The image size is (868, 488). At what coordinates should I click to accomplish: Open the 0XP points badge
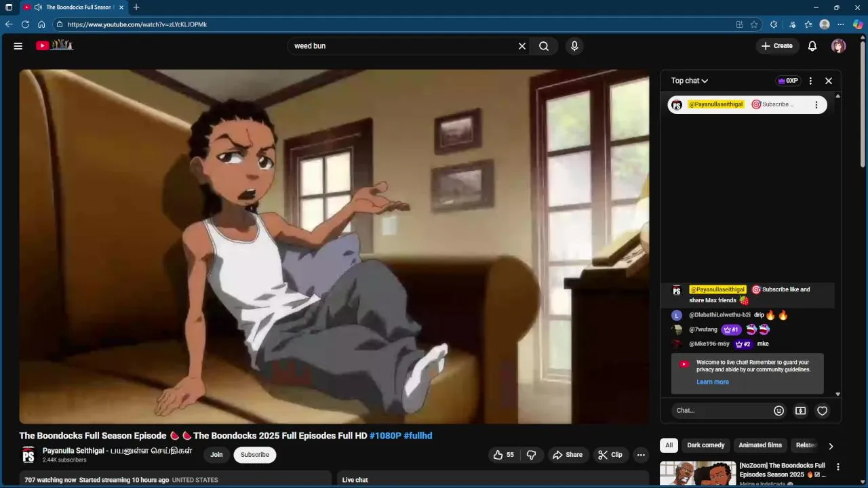pos(788,81)
